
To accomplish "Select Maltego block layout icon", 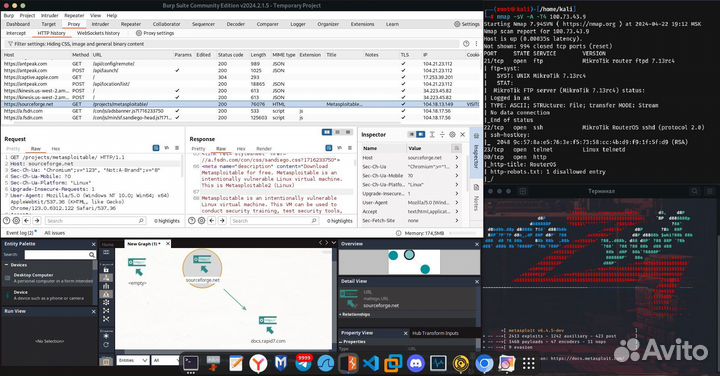I will pos(106,286).
